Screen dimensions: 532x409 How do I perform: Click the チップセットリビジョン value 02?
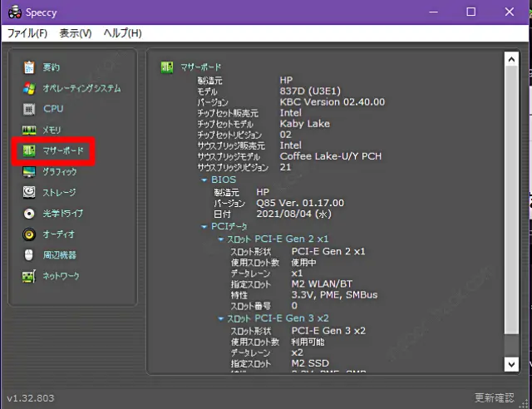click(x=285, y=135)
